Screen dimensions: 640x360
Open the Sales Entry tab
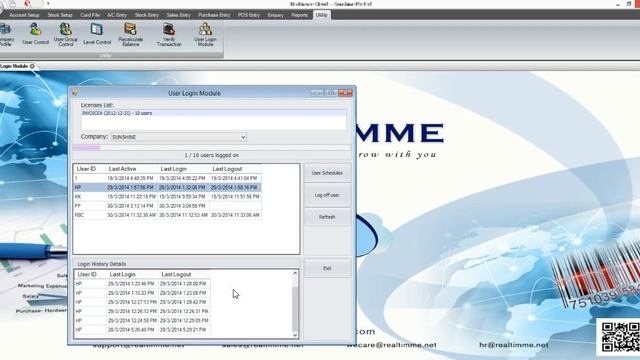coord(178,15)
